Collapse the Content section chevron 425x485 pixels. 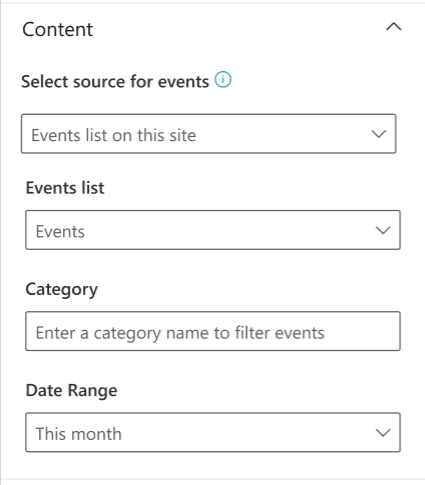tap(394, 27)
